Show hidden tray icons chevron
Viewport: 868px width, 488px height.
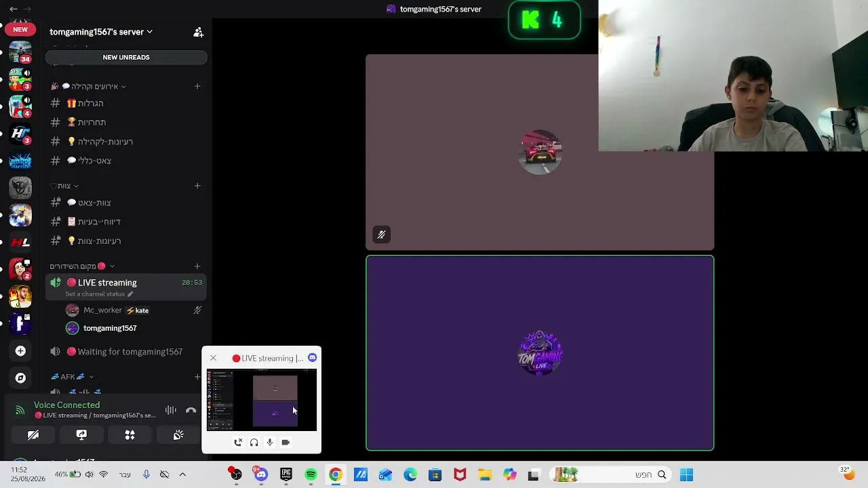point(182,474)
